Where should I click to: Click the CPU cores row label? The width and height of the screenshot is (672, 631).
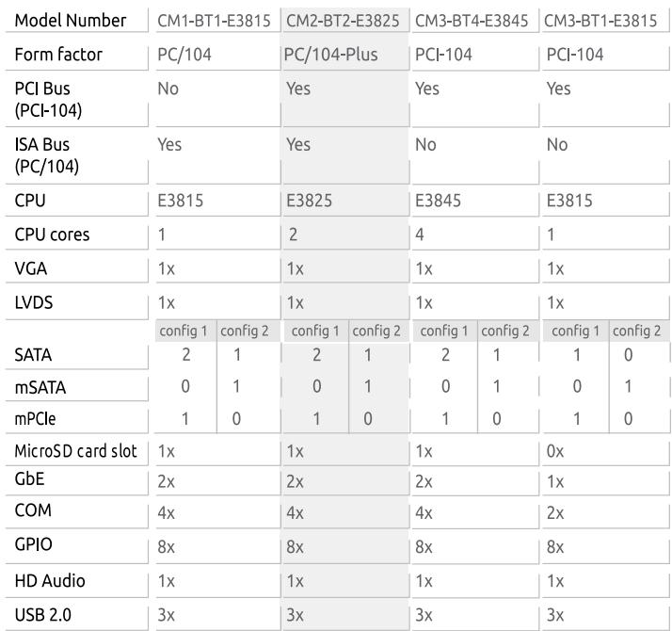(x=52, y=235)
